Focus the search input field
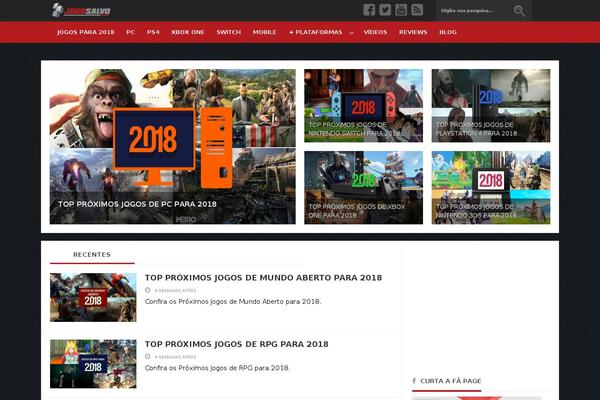The height and width of the screenshot is (400, 600). (474, 11)
